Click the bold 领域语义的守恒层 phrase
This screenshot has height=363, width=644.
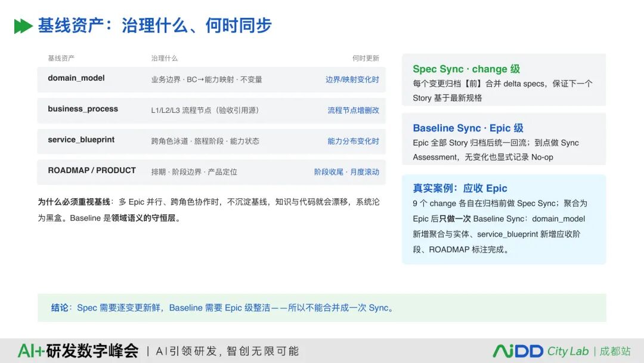[x=143, y=218]
